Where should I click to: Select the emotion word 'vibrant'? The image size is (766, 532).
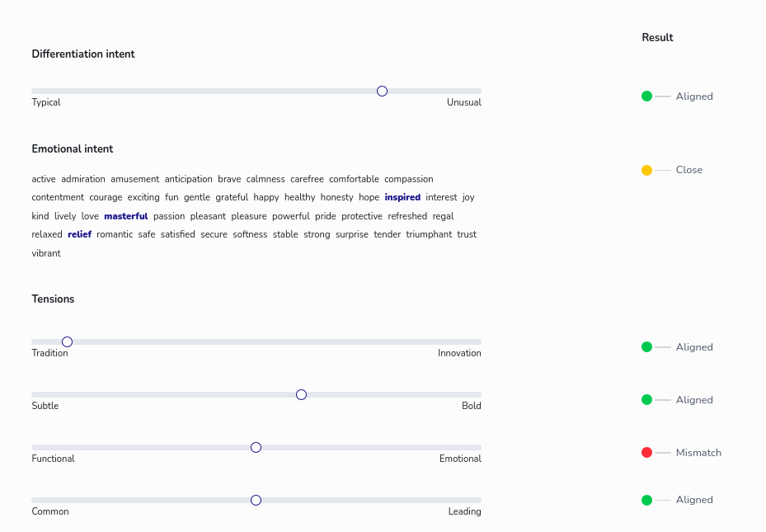click(46, 253)
